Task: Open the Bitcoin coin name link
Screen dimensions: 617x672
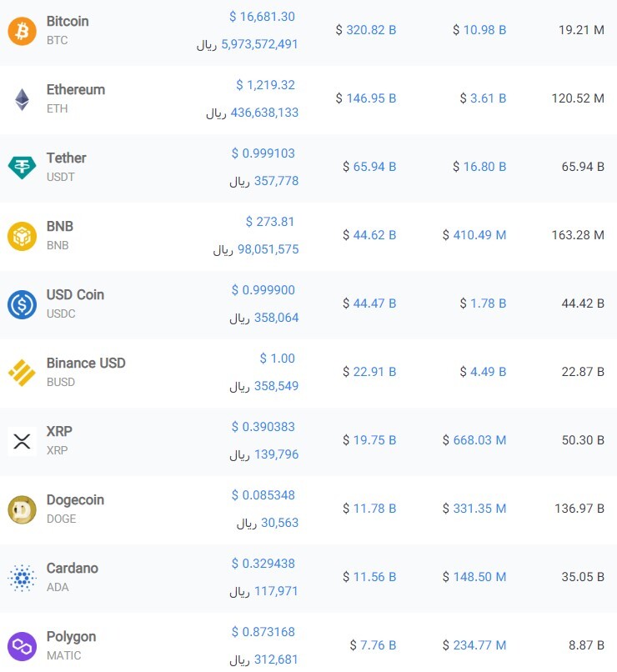Action: click(x=68, y=21)
